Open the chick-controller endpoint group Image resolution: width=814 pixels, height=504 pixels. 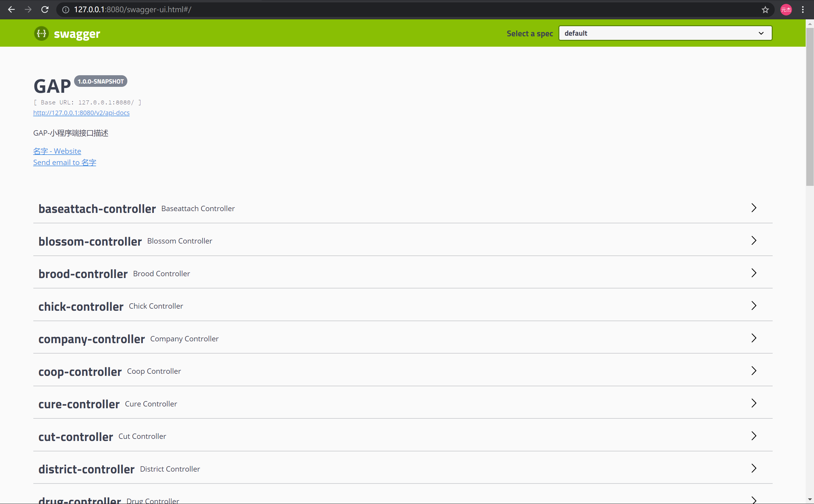(x=81, y=306)
